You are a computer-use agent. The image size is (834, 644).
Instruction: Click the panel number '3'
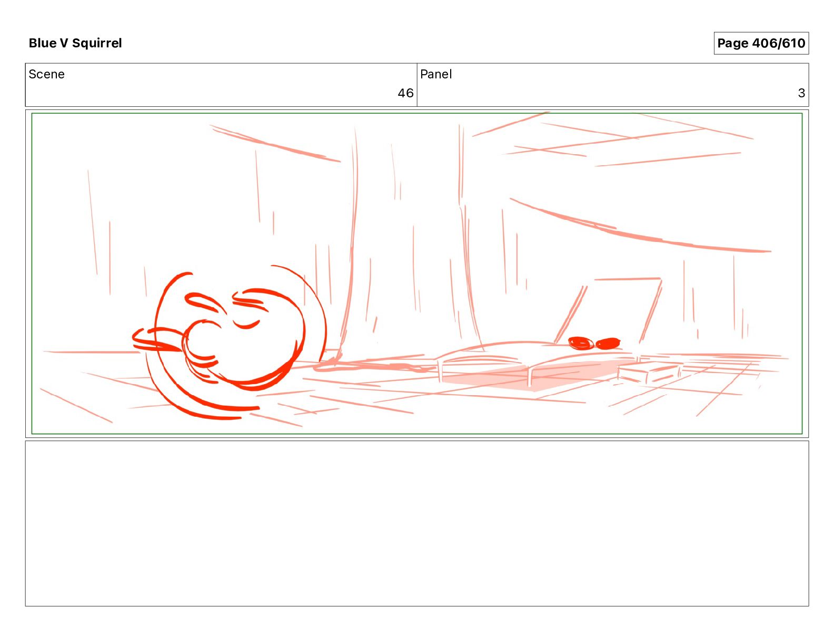coord(801,93)
